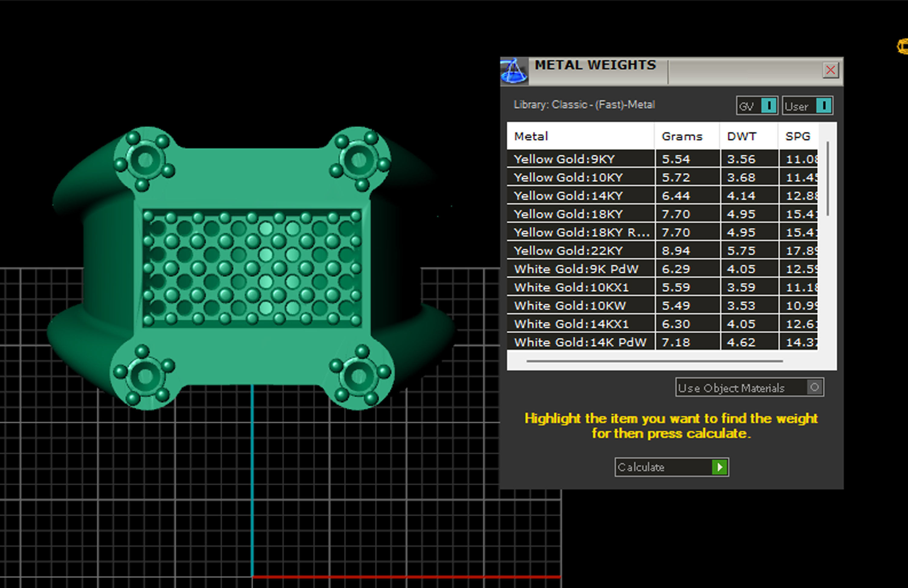Viewport: 908px width, 588px height.
Task: Select the White Gold:10KW row
Action: tap(570, 305)
